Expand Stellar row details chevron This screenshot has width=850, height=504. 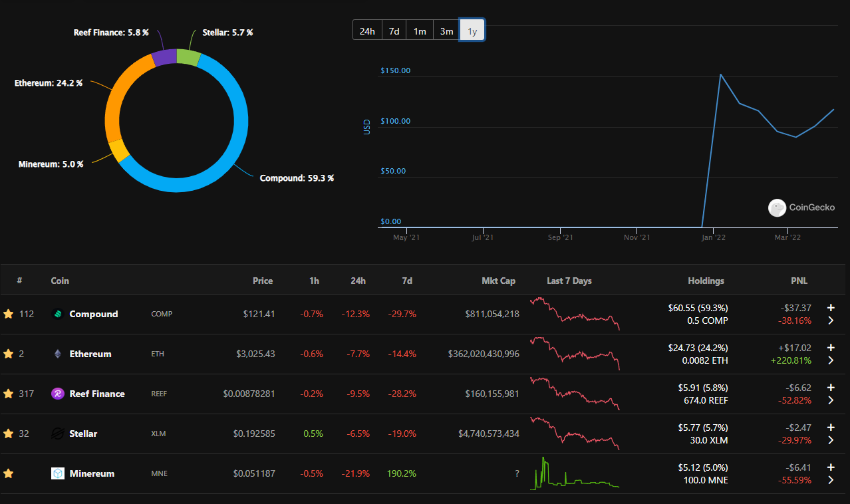831,440
